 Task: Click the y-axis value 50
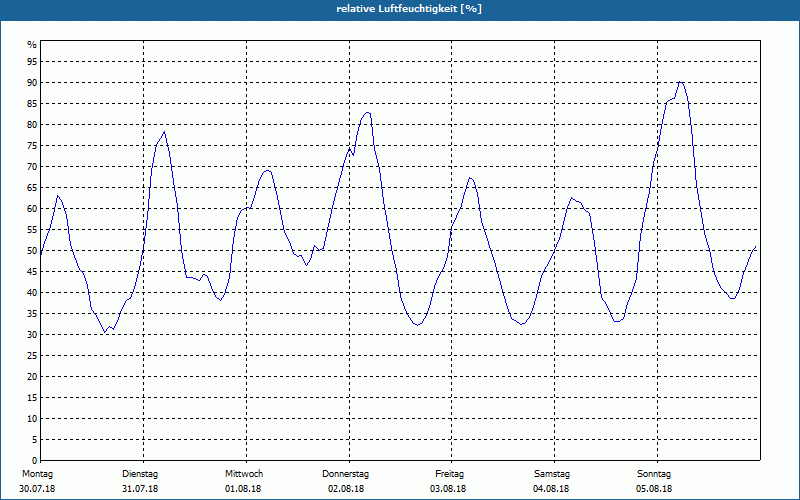[32, 251]
